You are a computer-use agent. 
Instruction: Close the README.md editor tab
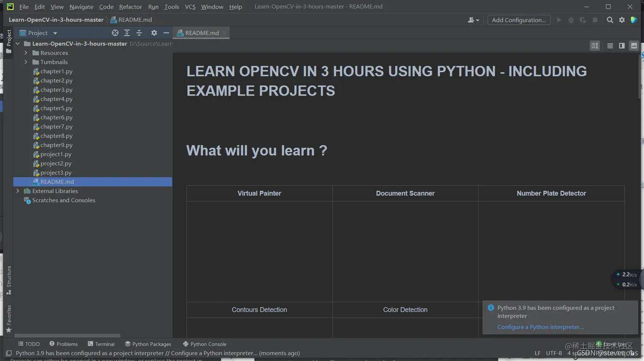coord(224,33)
